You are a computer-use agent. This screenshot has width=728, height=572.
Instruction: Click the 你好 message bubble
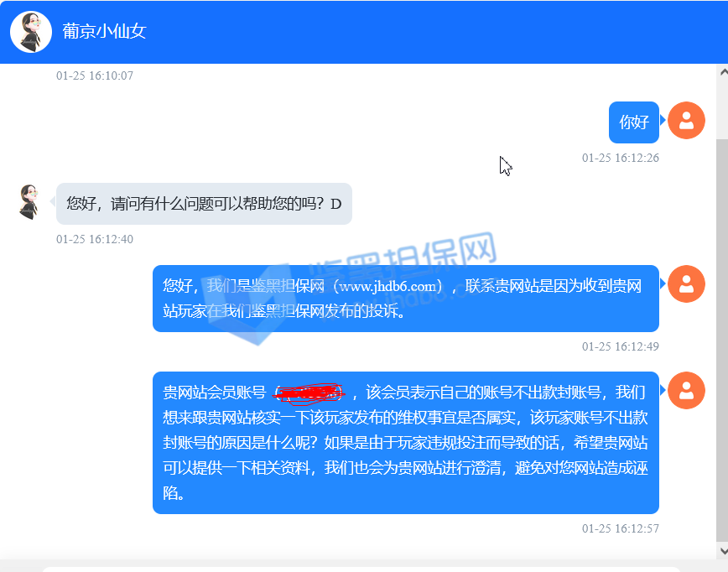click(634, 122)
